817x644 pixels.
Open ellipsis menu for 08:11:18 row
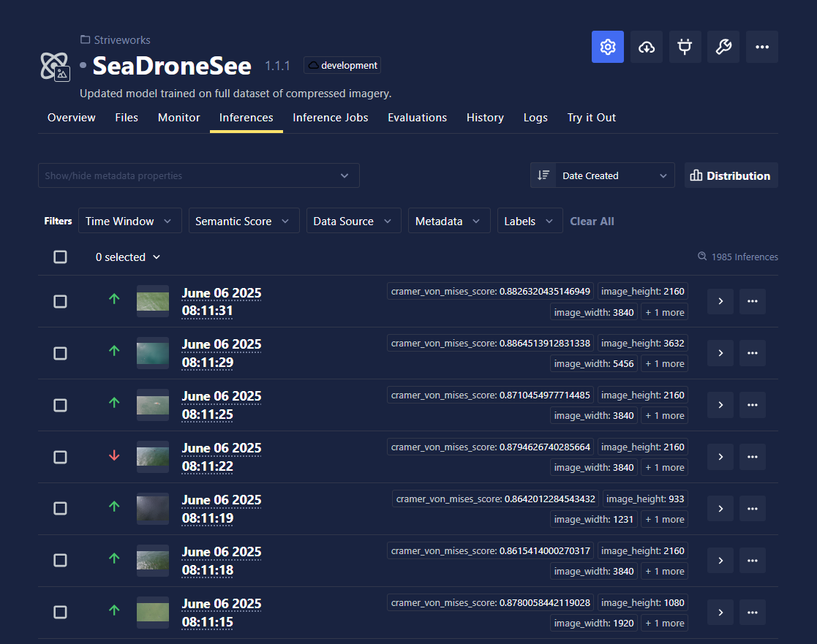pyautogui.click(x=753, y=560)
